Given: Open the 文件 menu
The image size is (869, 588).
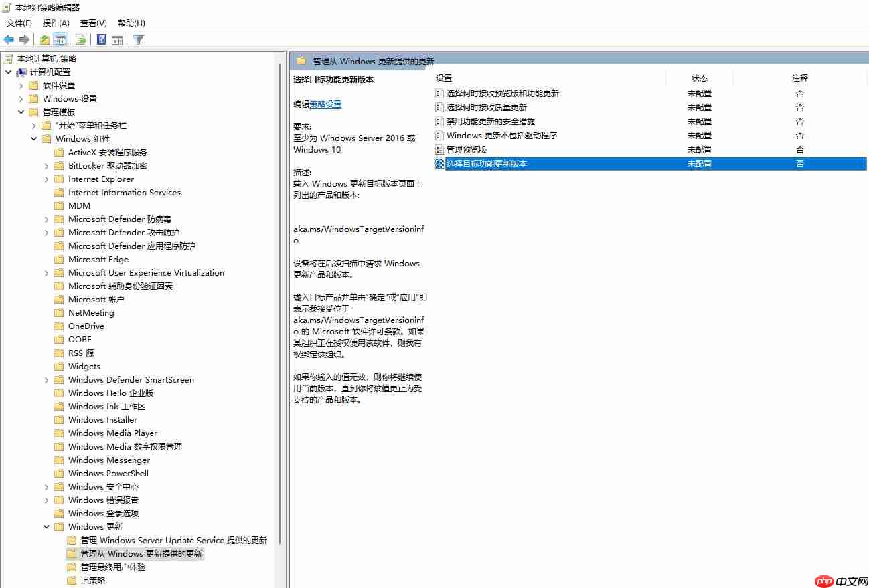Looking at the screenshot, I should click(x=19, y=23).
